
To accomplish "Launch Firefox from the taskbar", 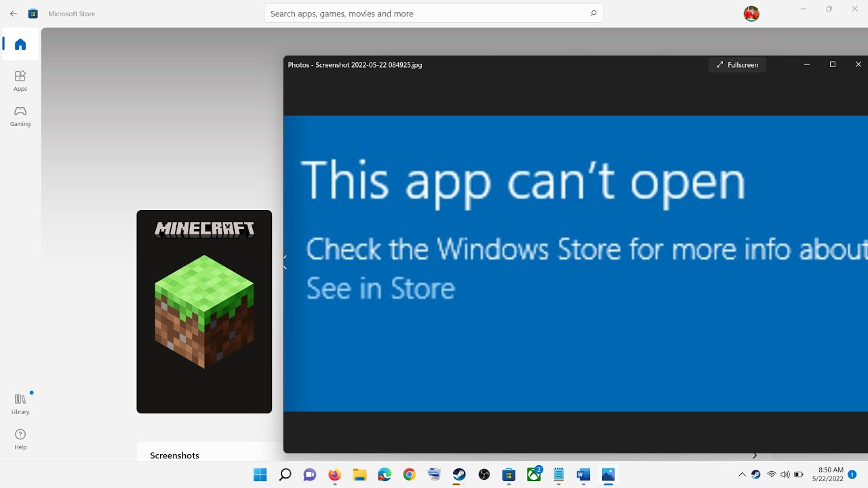I will click(334, 474).
